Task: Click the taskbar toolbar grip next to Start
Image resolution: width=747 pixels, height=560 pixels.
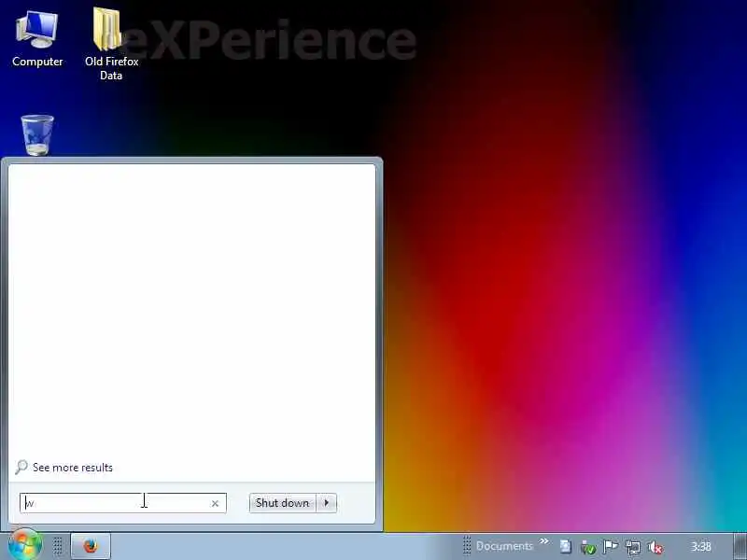Action: 58,546
